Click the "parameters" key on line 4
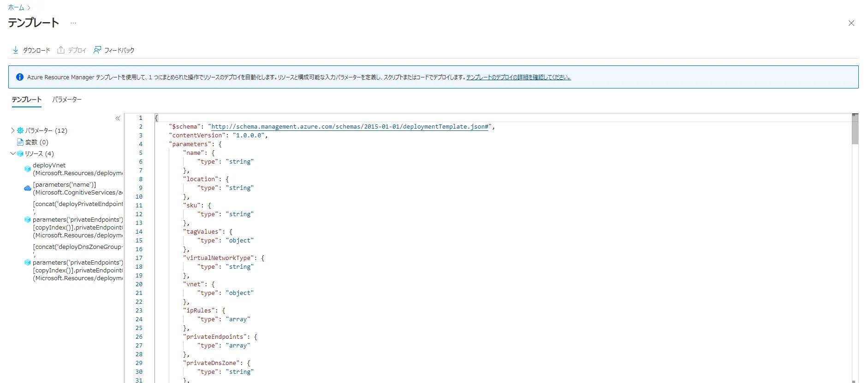Screen dimensions: 868x383 [190, 144]
